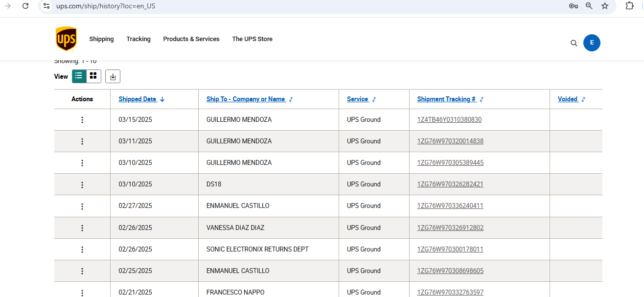
Task: Reload the page with browser refresh icon
Action: point(25,6)
